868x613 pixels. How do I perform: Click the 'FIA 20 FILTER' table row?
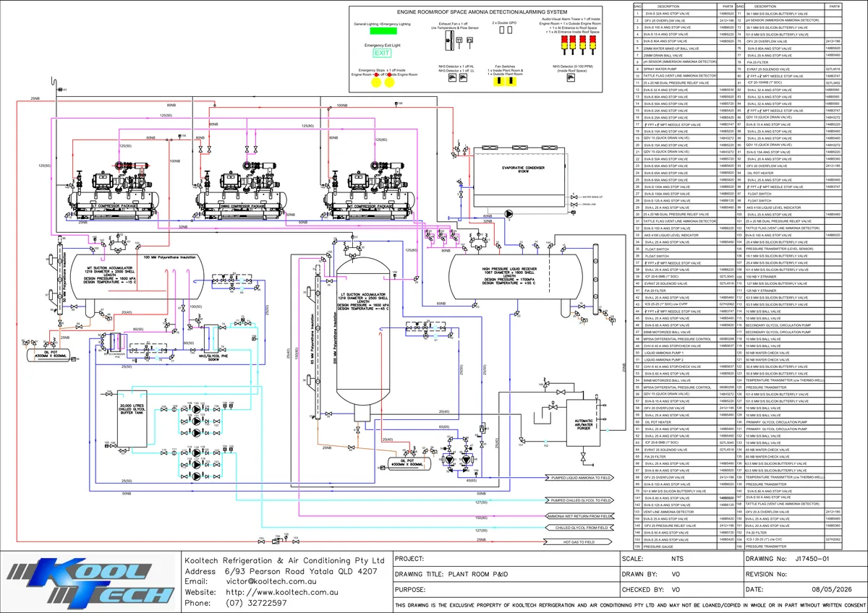pyautogui.click(x=788, y=533)
